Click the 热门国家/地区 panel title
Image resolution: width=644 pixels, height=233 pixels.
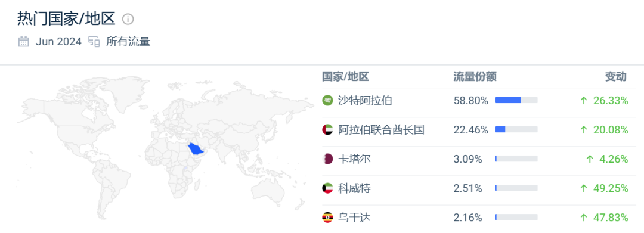[x=67, y=18]
